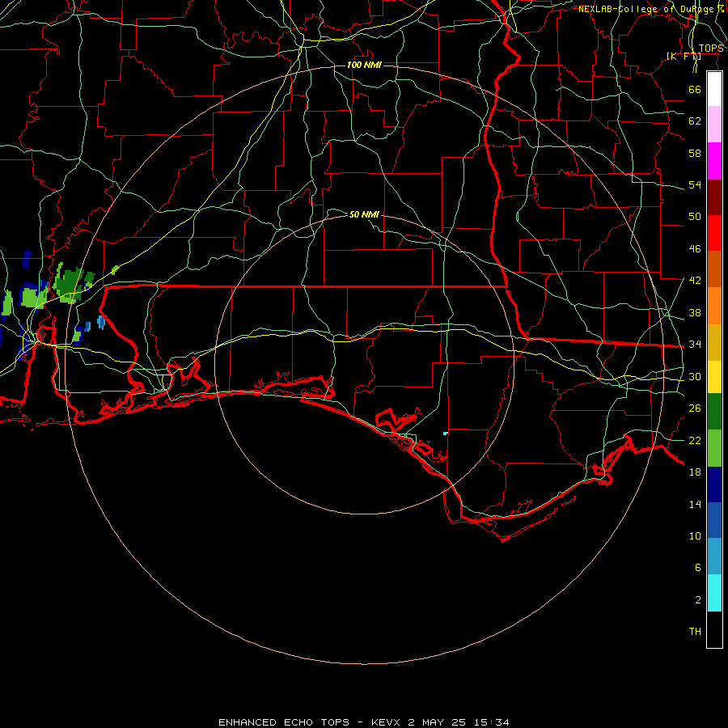The height and width of the screenshot is (728, 728).
Task: Pick the bright orange legend swatch
Action: pyautogui.click(x=714, y=306)
